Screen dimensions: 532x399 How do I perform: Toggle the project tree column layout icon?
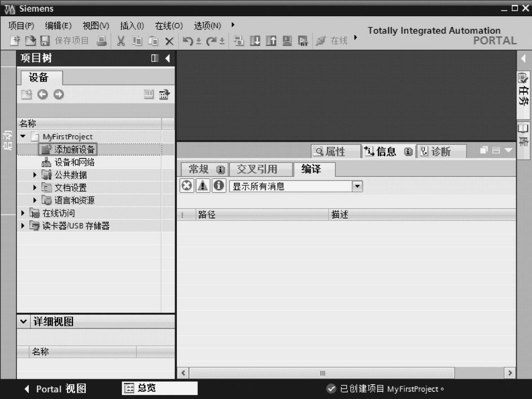coord(155,58)
